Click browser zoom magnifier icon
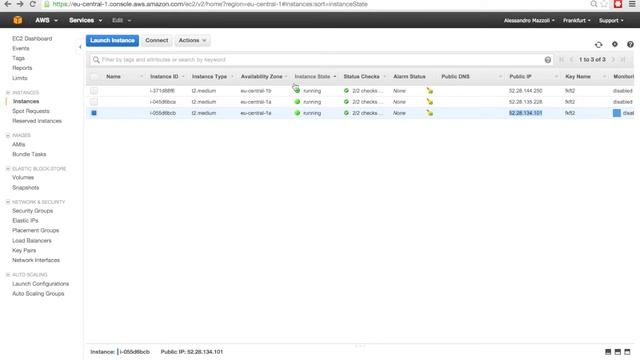 (x=594, y=4)
